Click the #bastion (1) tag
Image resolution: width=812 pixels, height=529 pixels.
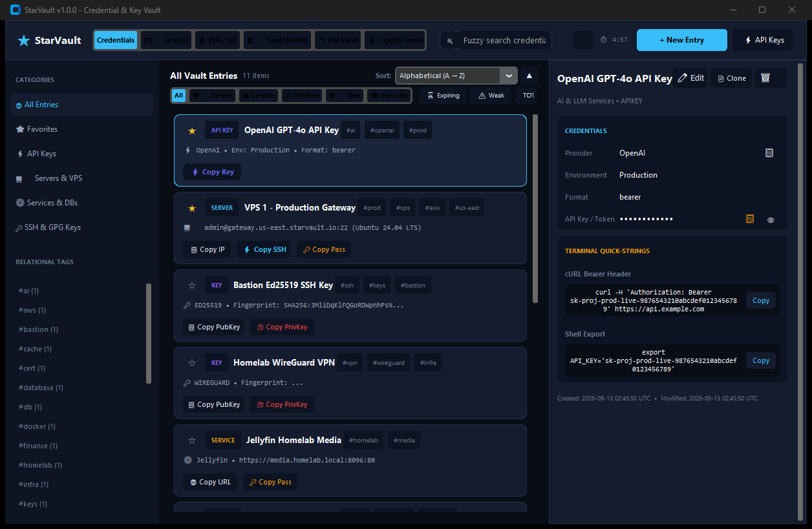(x=38, y=329)
